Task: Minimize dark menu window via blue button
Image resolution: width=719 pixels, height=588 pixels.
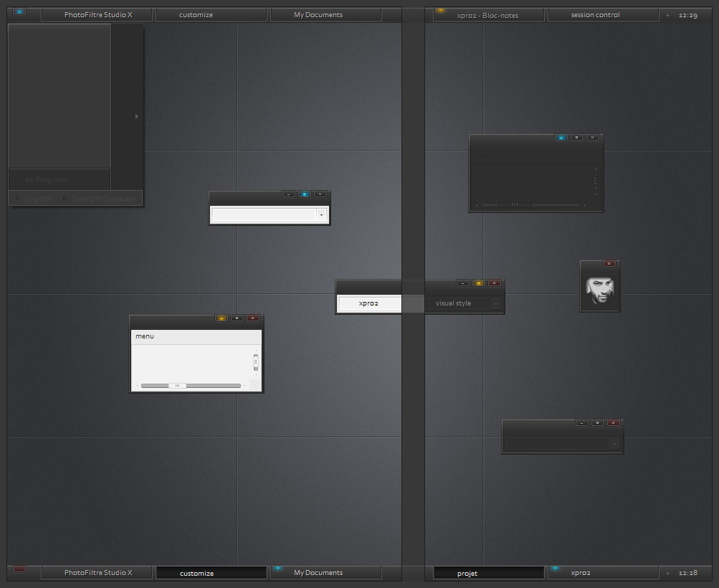Action: [561, 138]
